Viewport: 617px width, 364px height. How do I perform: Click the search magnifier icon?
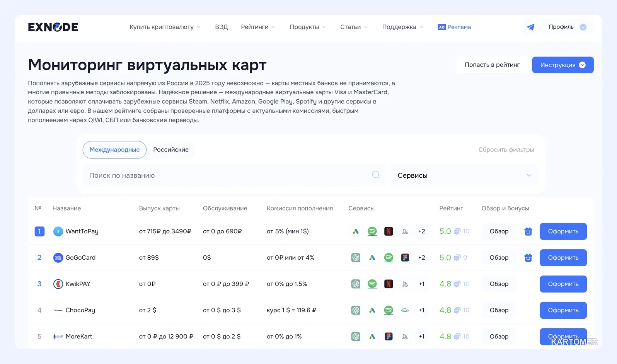tap(375, 175)
